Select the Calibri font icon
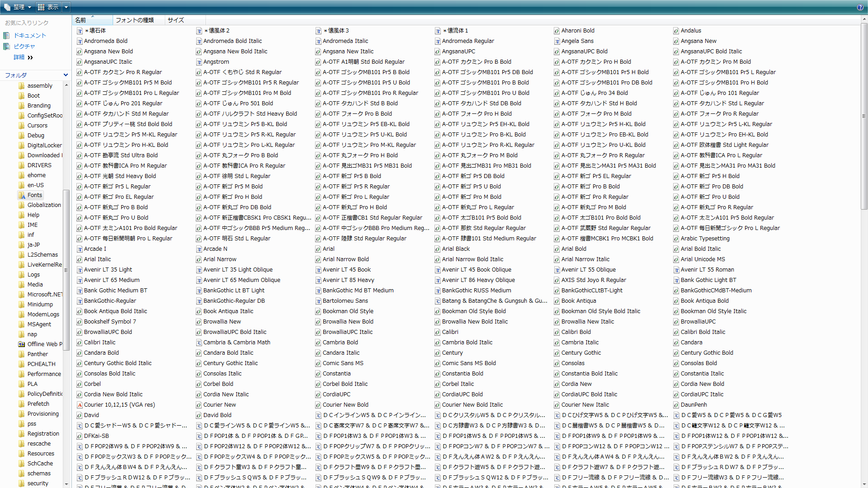 click(438, 332)
